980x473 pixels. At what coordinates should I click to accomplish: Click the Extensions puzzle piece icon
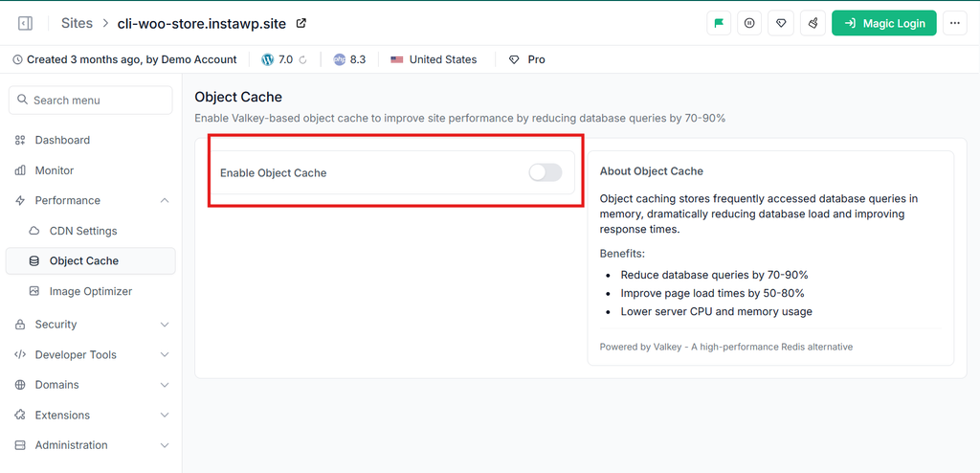20,415
